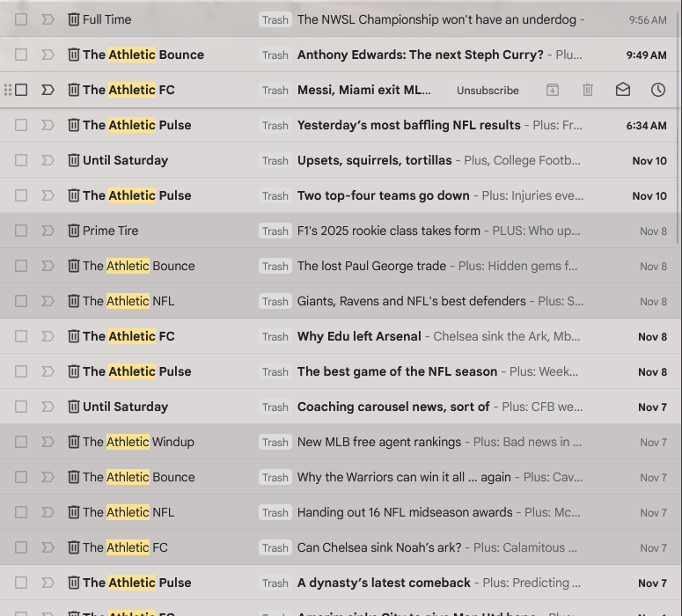Open the Messi, Miami exit ML... email subject
This screenshot has width=682, height=616.
[364, 90]
